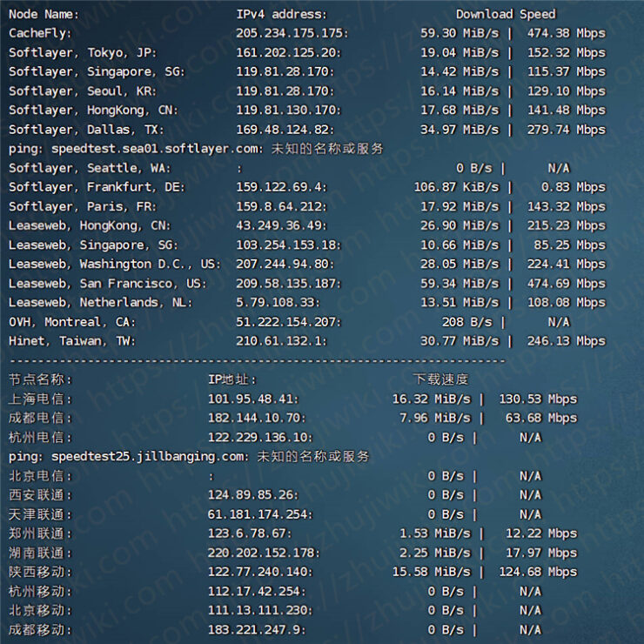Click the 141.48 Mbps value
Viewport: 644px width, 644px height.
click(x=567, y=110)
